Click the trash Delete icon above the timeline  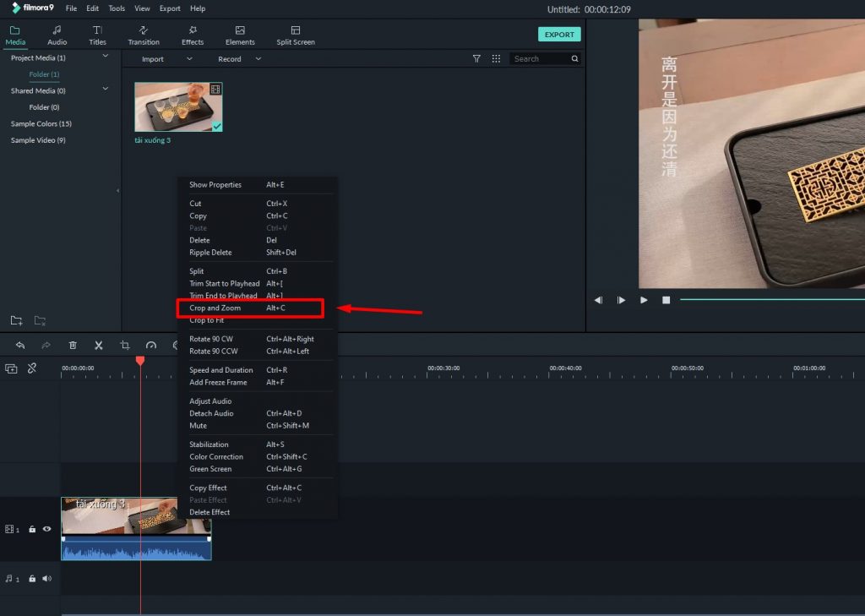click(73, 345)
